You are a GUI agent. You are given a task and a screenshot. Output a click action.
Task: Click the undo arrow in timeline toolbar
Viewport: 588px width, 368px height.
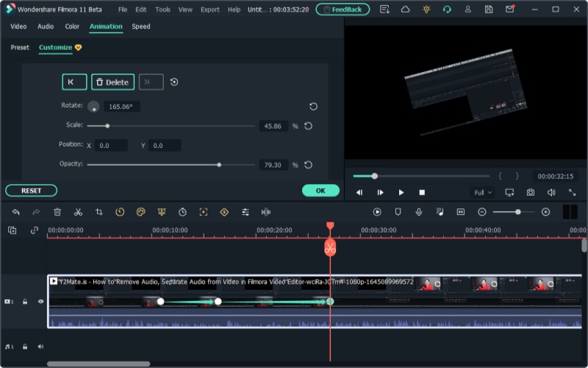[15, 212]
